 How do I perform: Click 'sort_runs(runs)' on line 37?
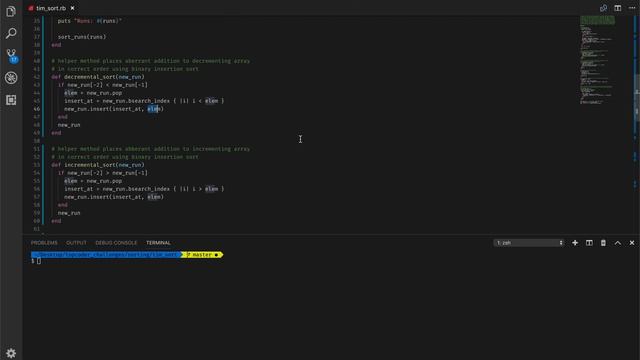point(82,37)
